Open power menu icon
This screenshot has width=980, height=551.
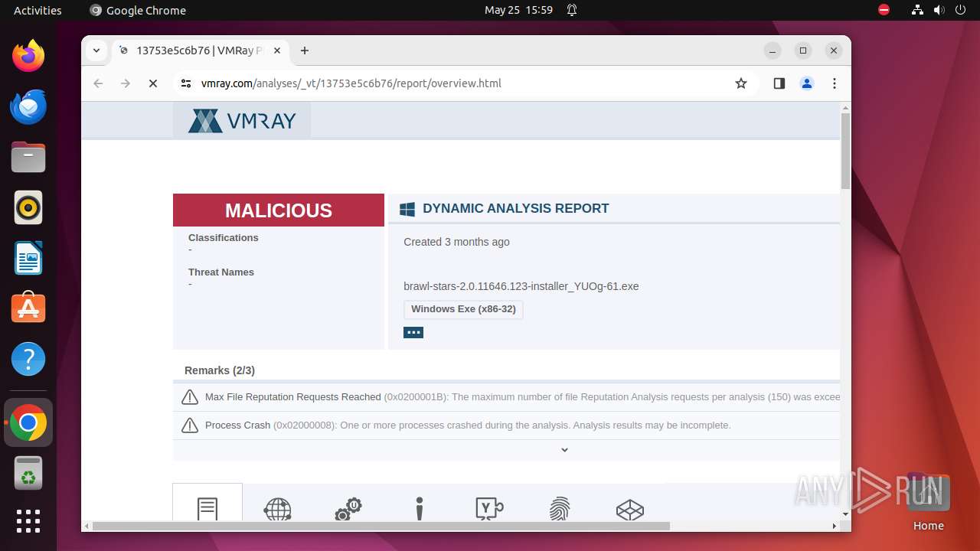tap(959, 10)
